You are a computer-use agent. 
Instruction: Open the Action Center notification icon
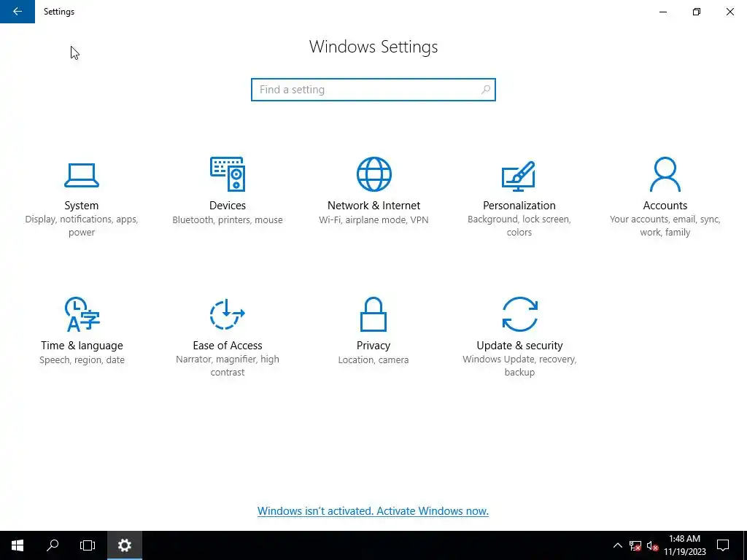(x=723, y=545)
